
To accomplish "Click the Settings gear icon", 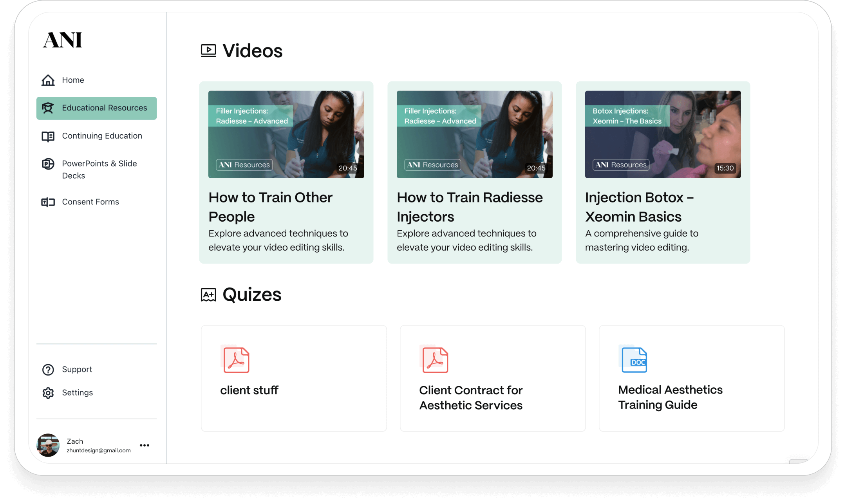I will point(48,393).
